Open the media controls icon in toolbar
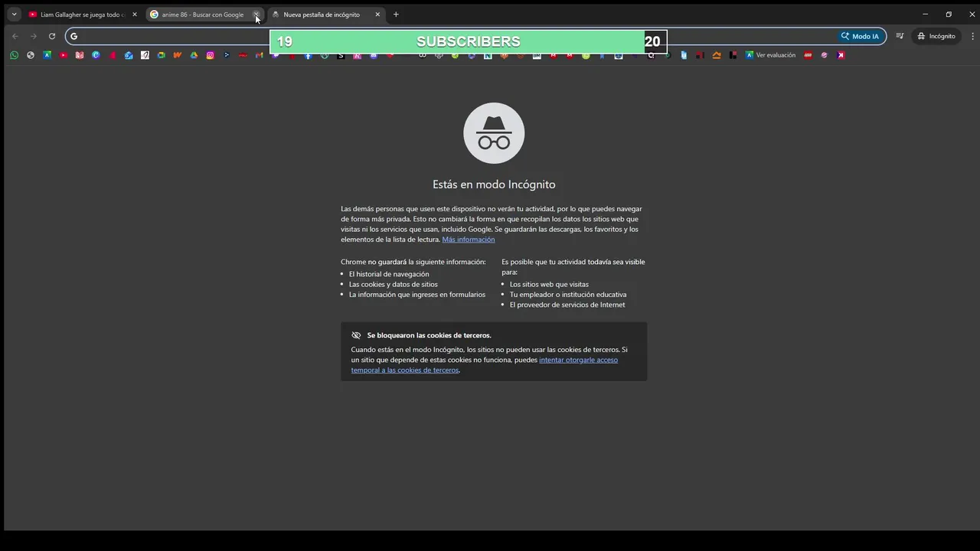980x551 pixels. pos(900,36)
